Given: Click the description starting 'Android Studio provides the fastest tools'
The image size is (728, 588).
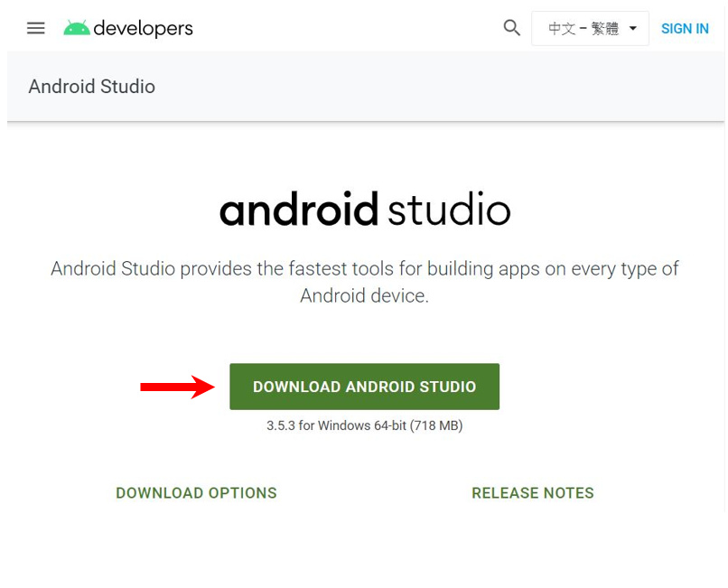Looking at the screenshot, I should pos(365,282).
